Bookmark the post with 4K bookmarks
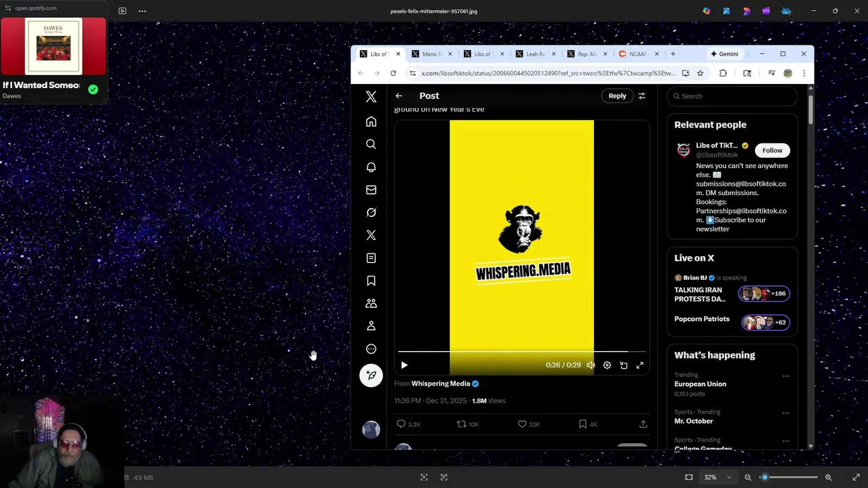The height and width of the screenshot is (488, 868). (x=588, y=424)
